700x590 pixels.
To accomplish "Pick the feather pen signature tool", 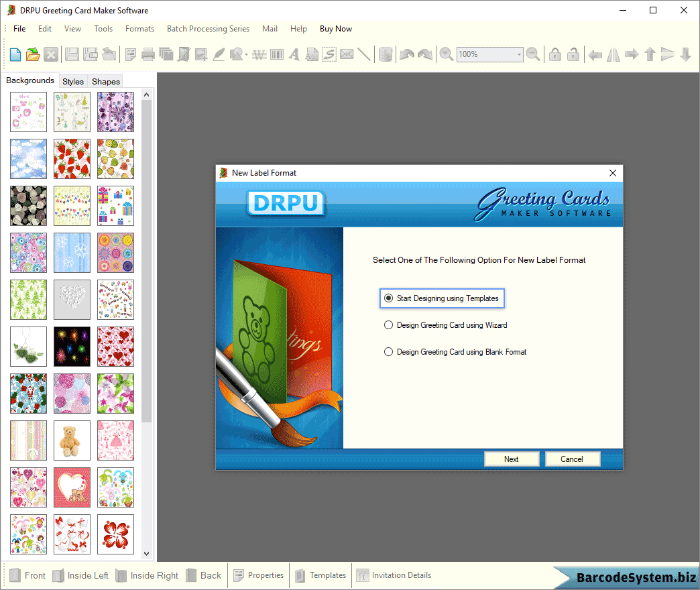I will tap(219, 54).
